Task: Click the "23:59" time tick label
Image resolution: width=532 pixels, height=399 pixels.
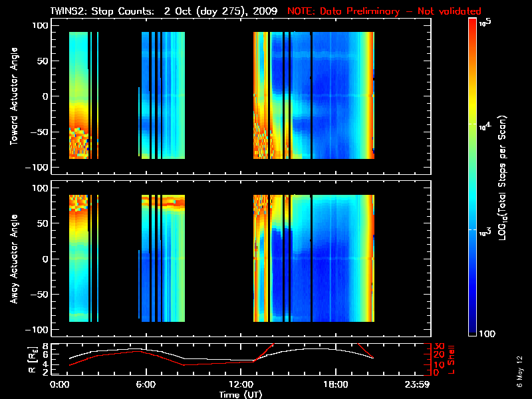Action: click(417, 384)
